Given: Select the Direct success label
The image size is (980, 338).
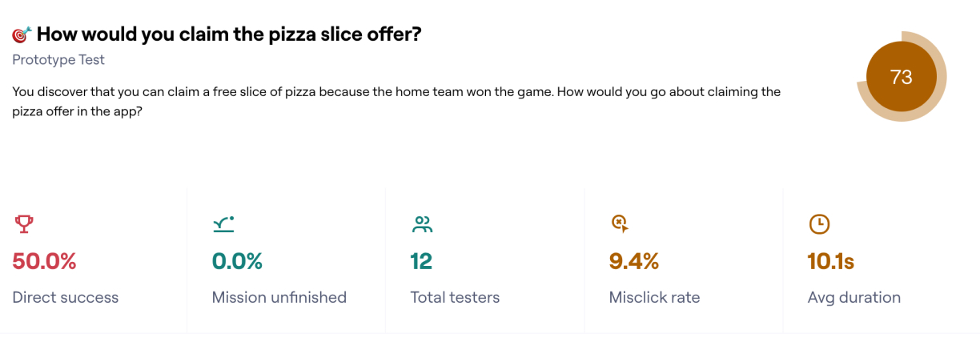Looking at the screenshot, I should coord(66,297).
